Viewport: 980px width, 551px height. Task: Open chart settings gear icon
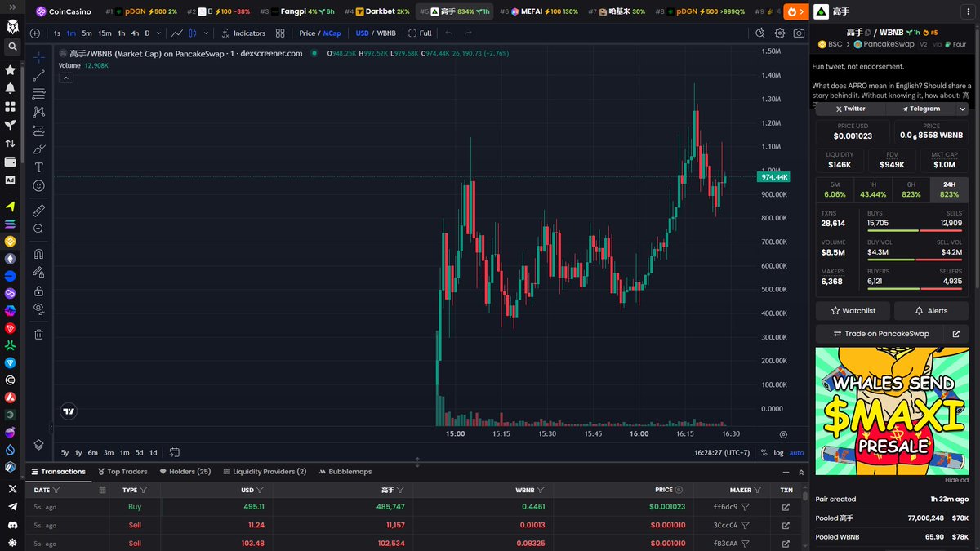(780, 33)
